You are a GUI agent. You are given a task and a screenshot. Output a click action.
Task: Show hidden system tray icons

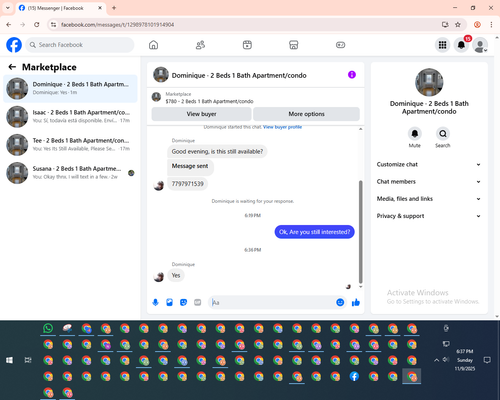click(x=436, y=360)
